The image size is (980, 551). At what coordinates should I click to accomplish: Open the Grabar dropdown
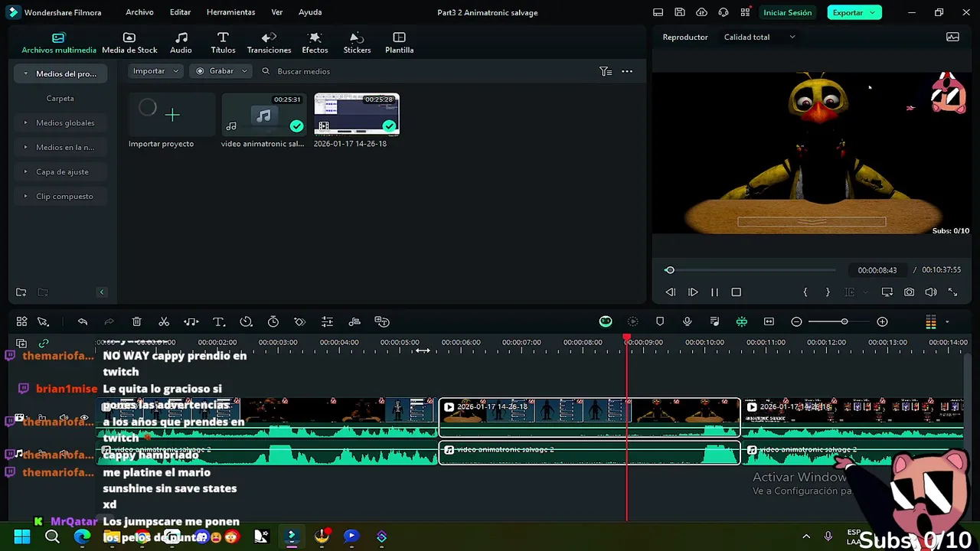pos(221,71)
